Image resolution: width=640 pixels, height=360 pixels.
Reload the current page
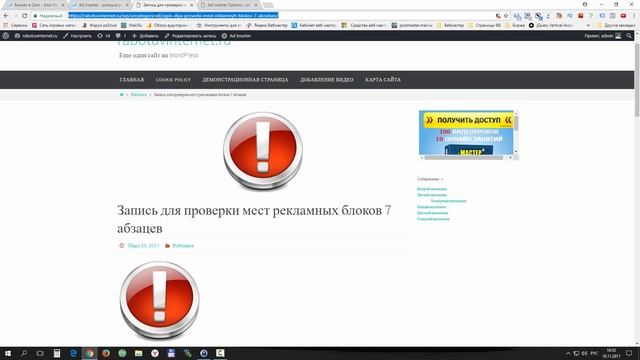click(24, 16)
